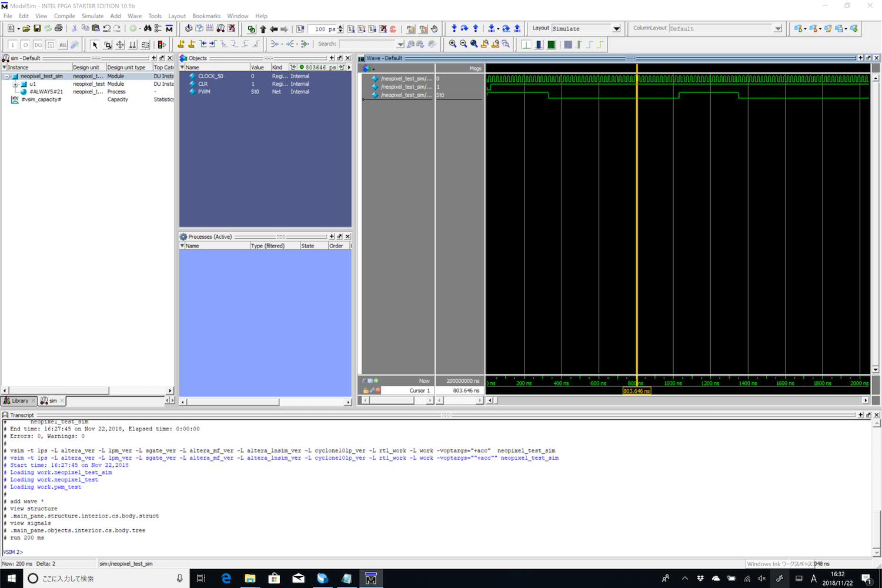This screenshot has width=882, height=588.
Task: Open the Simulate menu
Action: point(92,16)
